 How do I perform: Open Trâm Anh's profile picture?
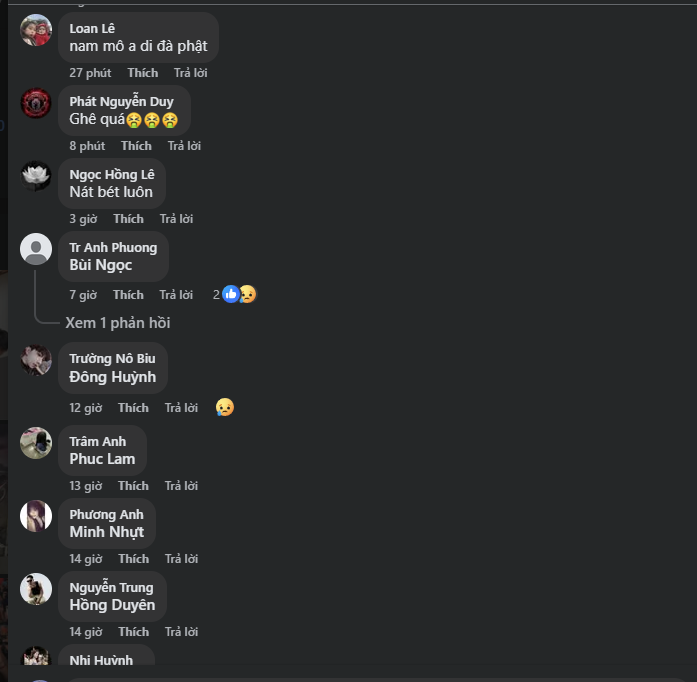(36, 443)
